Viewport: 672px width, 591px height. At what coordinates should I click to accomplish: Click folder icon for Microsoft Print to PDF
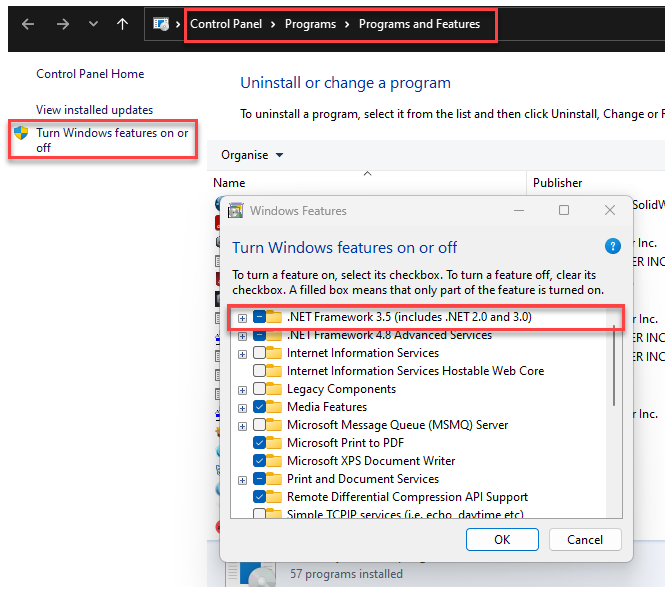274,443
